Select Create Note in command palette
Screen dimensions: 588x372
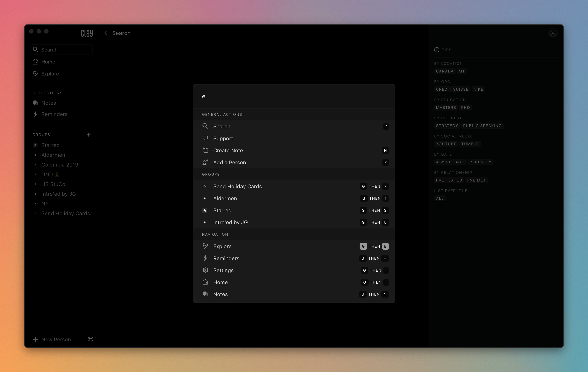coord(228,150)
